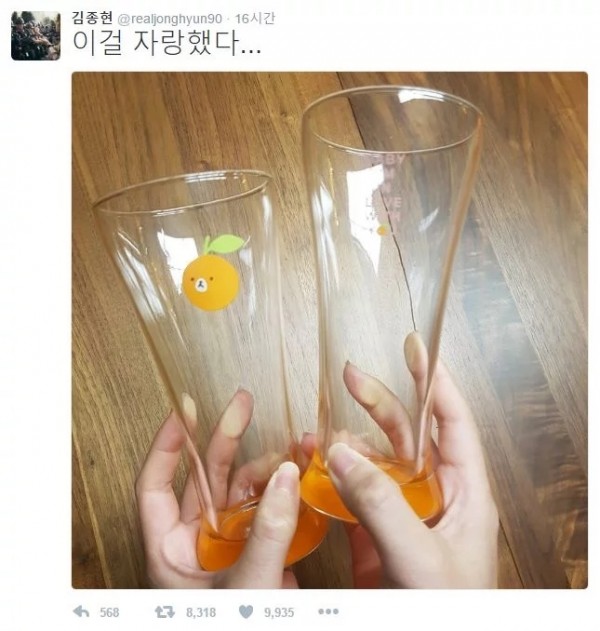Open the profile avatar photo
The image size is (600, 631).
pos(36,36)
